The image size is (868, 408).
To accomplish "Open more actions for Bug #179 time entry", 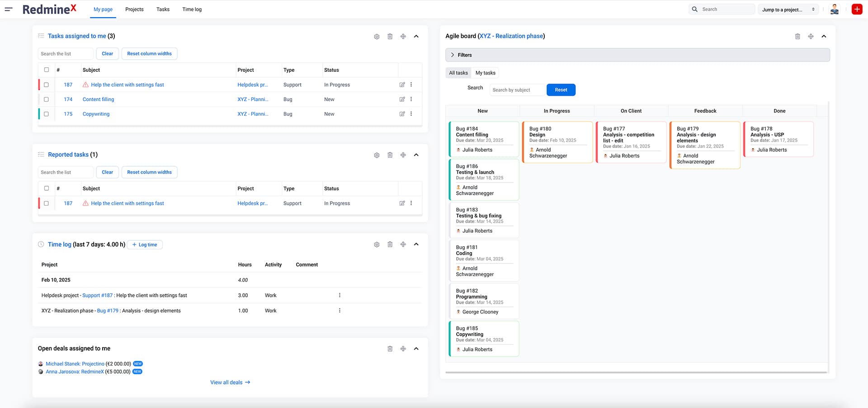I will 340,310.
